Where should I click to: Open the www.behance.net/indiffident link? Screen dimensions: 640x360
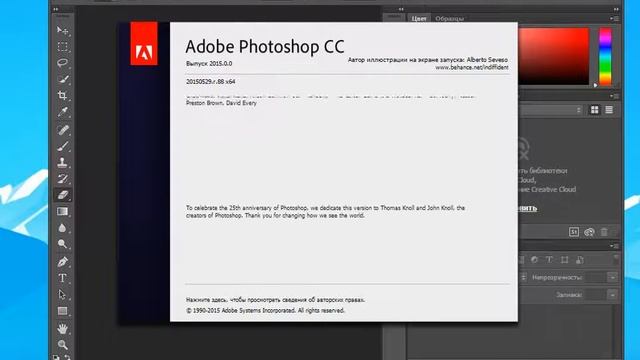tap(472, 67)
